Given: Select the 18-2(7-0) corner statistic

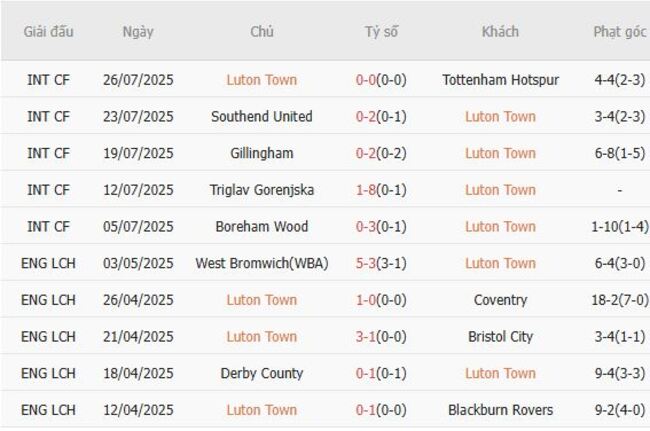Looking at the screenshot, I should pos(620,300).
